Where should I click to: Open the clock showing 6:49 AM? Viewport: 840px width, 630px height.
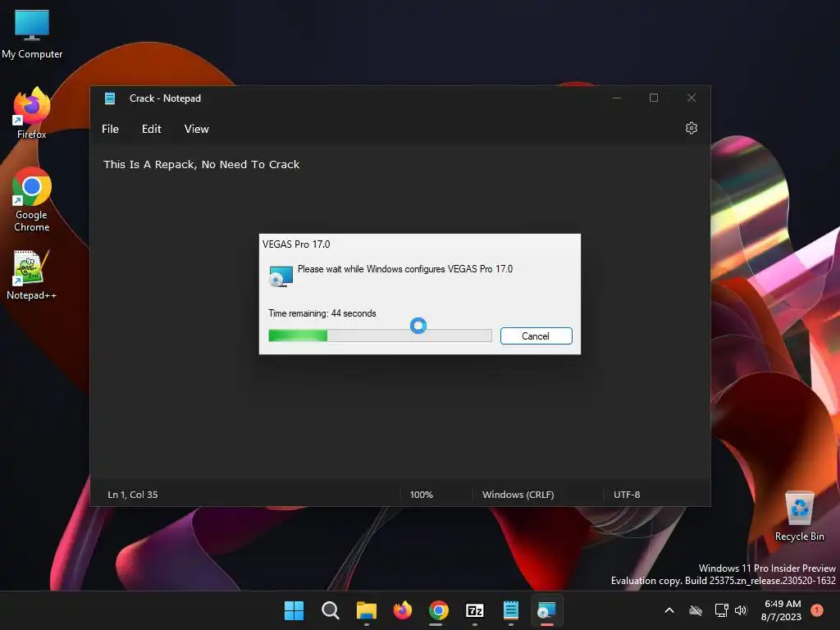click(x=781, y=610)
